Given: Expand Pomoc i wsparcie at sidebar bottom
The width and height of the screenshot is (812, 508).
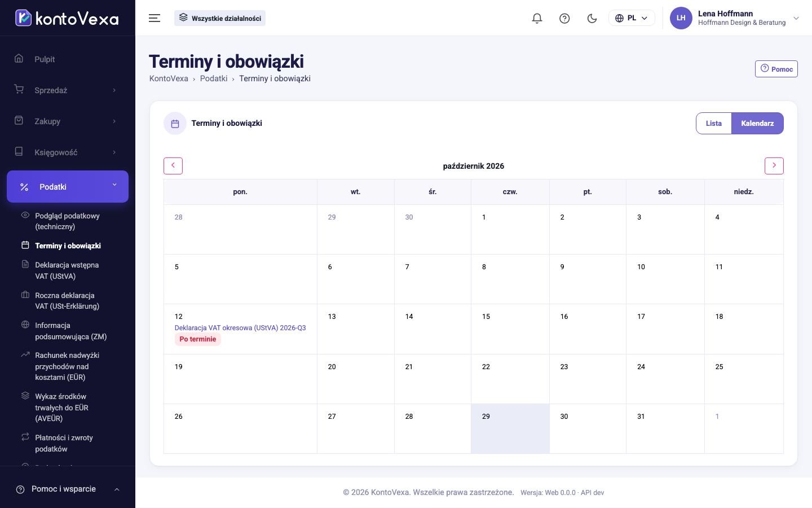Looking at the screenshot, I should pyautogui.click(x=68, y=489).
